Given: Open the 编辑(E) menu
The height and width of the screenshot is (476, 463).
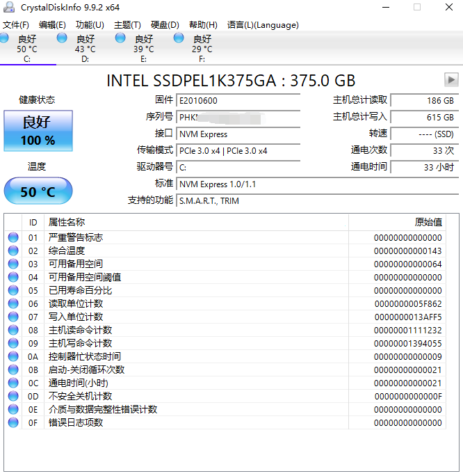Looking at the screenshot, I should point(52,25).
